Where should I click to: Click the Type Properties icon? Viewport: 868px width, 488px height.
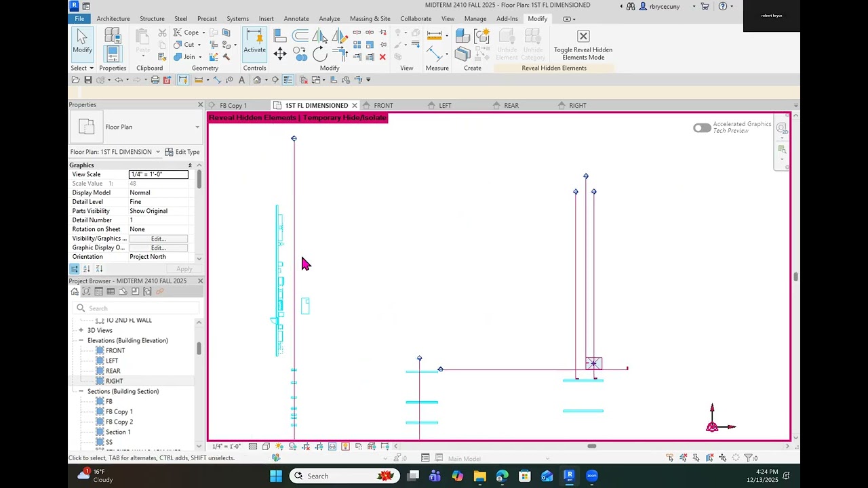pyautogui.click(x=113, y=36)
